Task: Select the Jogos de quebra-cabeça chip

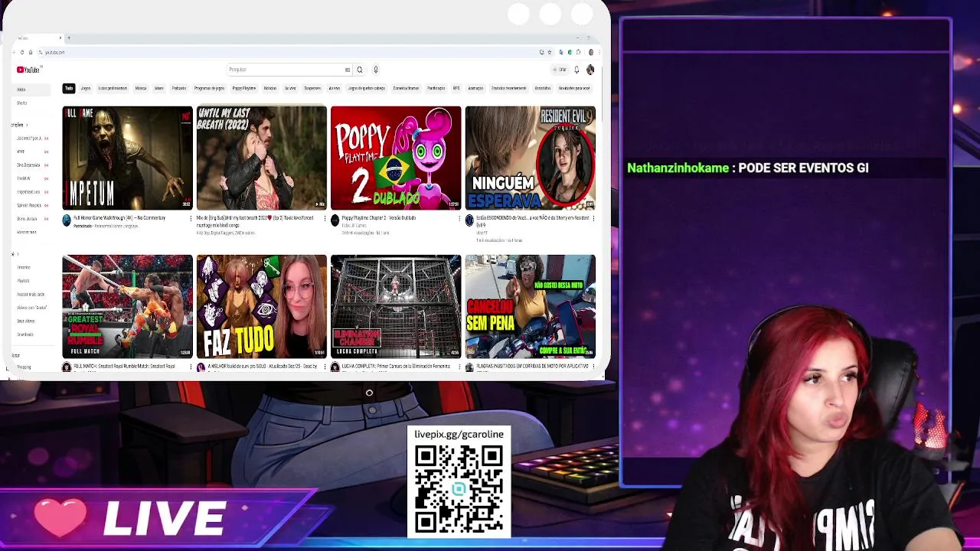Action: (x=366, y=88)
